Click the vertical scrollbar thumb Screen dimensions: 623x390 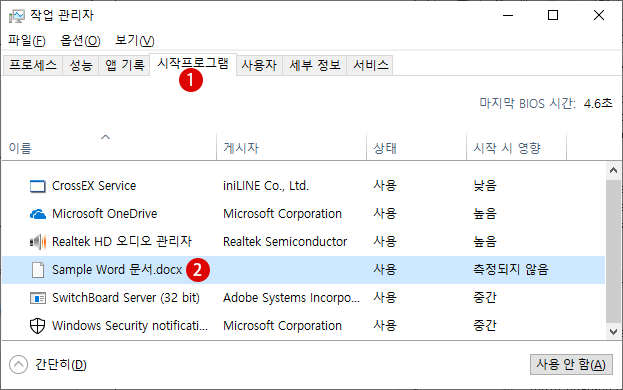tap(613, 251)
